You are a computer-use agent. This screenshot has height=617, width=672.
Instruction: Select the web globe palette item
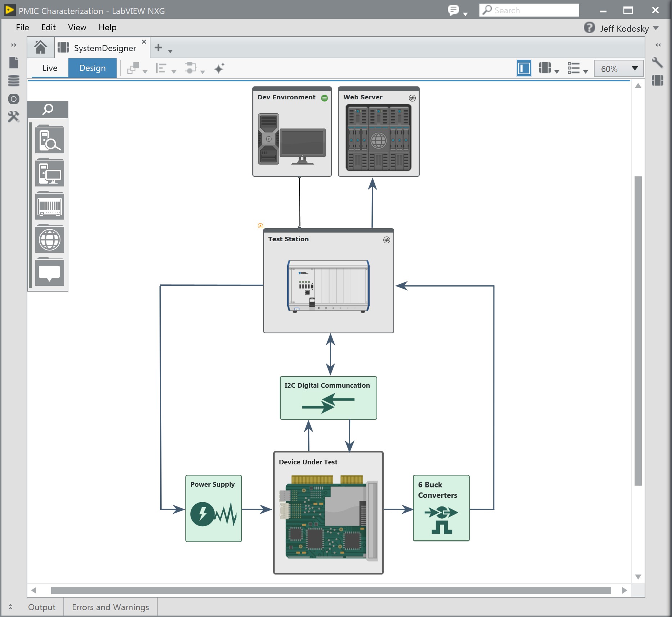tap(50, 239)
